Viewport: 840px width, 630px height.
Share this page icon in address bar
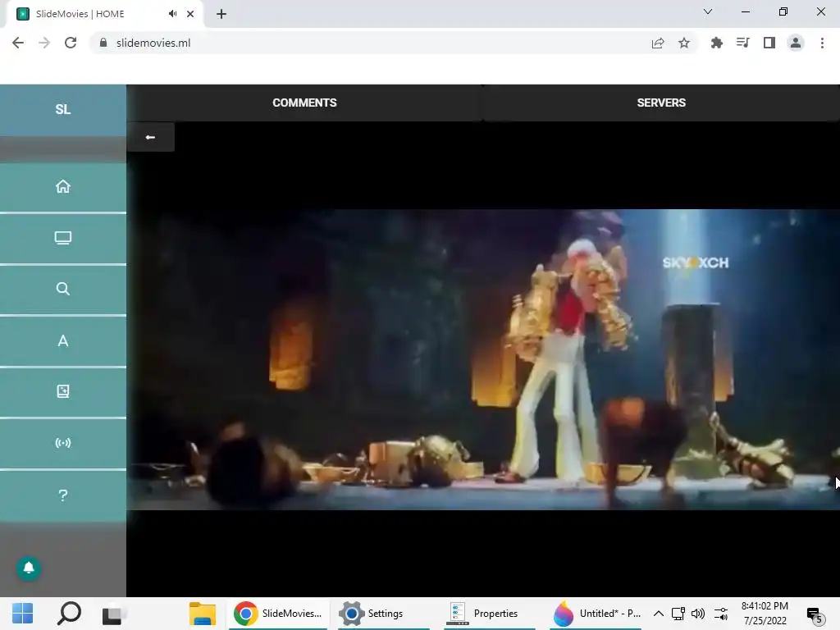click(x=658, y=43)
